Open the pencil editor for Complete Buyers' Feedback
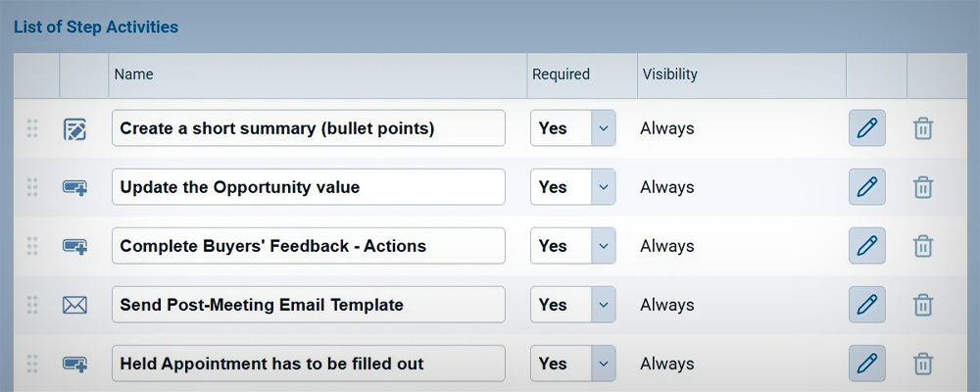This screenshot has width=980, height=392. [867, 246]
